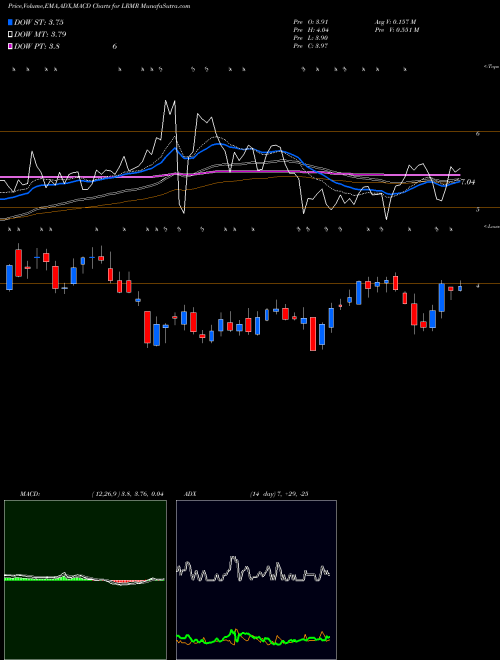The width and height of the screenshot is (500, 660).
Task: Select the 'DOW ST: 3.75' legend label
Action: coord(39,22)
